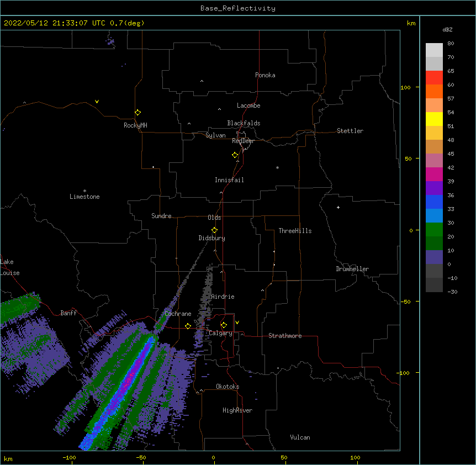Viewport: 476px width, 465px height.
Task: Click the yellow diamond directly above Calgary label
Action: pyautogui.click(x=224, y=325)
